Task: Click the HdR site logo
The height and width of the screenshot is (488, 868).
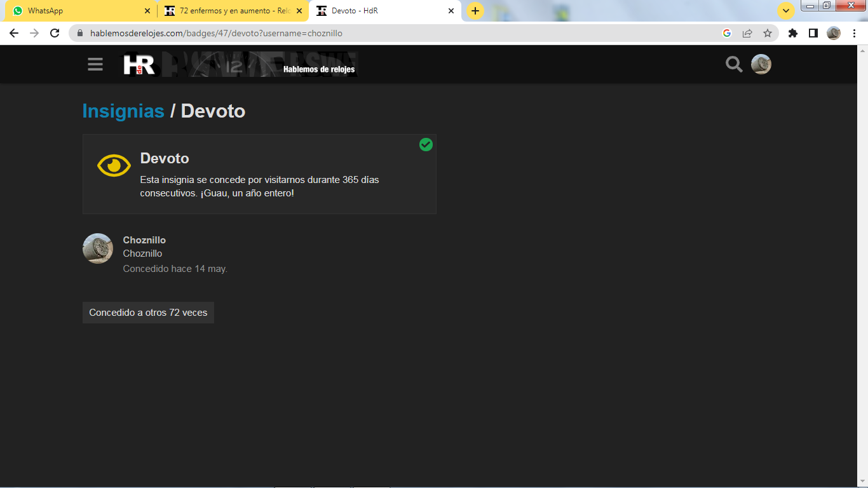Action: pos(139,64)
